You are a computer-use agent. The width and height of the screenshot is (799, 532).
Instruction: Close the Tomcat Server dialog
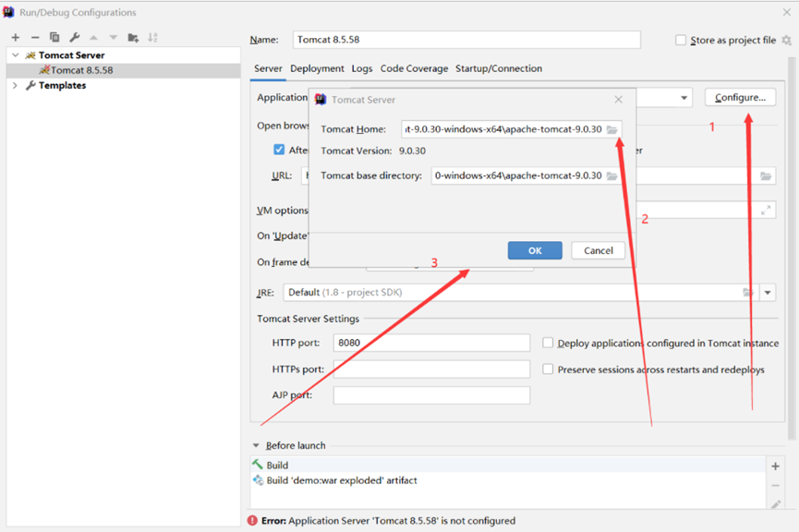click(618, 100)
